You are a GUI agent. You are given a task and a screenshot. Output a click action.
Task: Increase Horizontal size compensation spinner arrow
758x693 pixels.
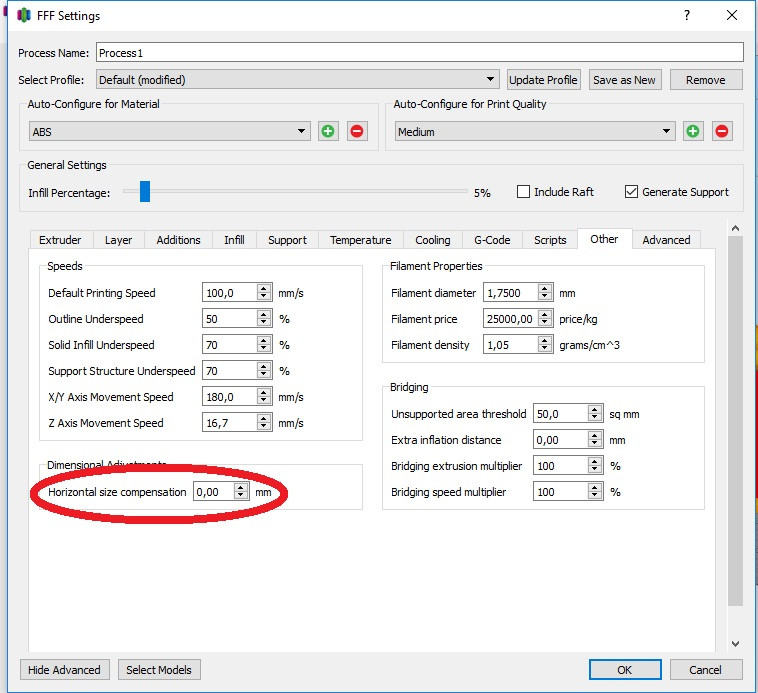coord(240,487)
